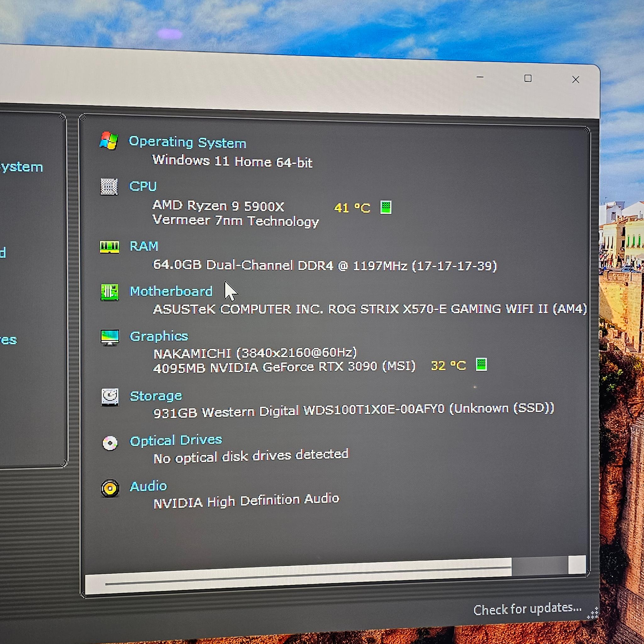This screenshot has height=644, width=644.
Task: Open the Optical Drives section heading
Action: 176,441
